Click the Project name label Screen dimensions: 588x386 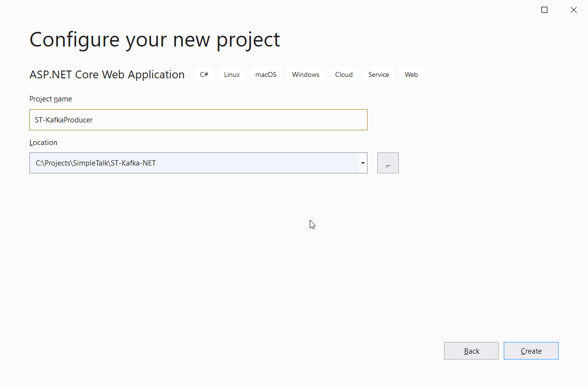[50, 99]
